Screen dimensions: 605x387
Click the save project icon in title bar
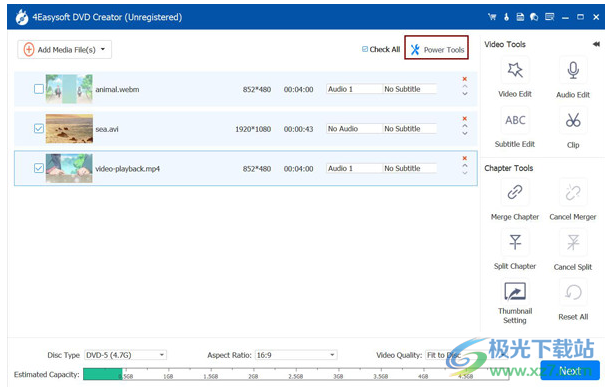coord(520,17)
